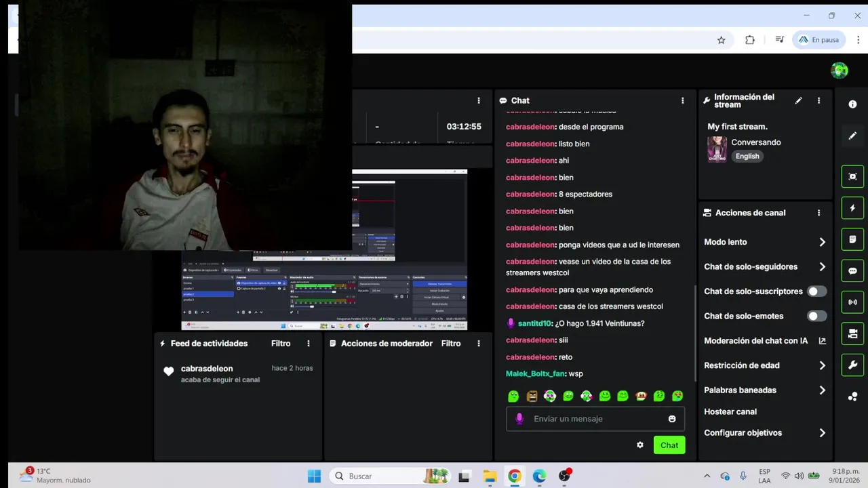The height and width of the screenshot is (488, 868).
Task: Open the browser extensions puzzle icon
Action: coord(749,40)
